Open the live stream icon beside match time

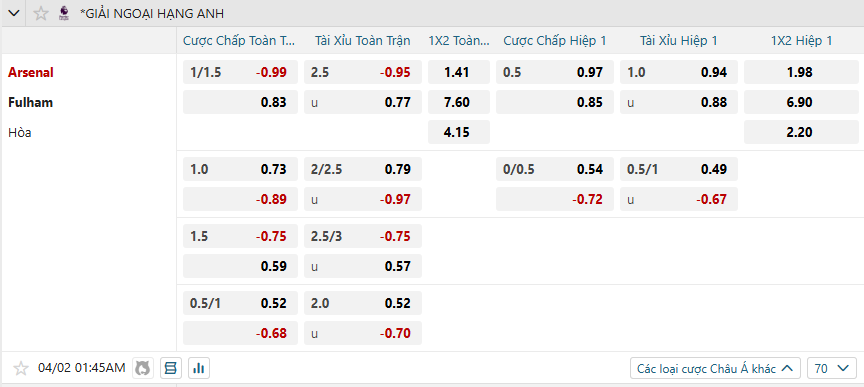click(143, 368)
